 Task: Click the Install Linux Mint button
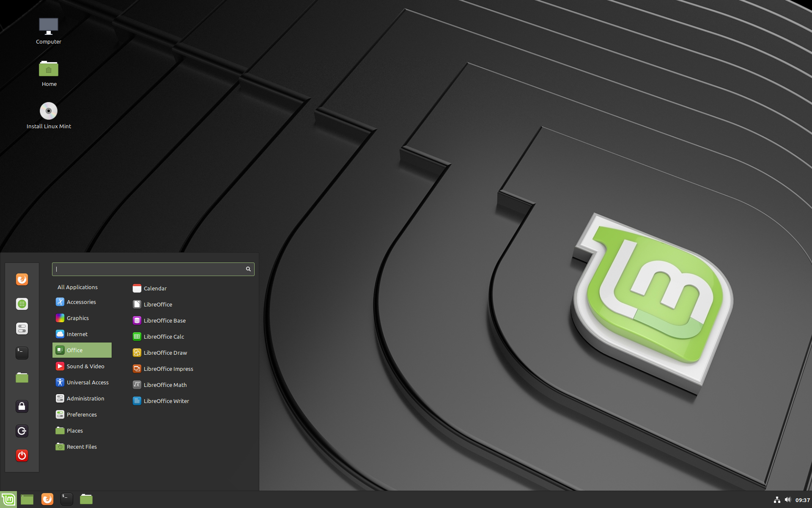pyautogui.click(x=49, y=115)
